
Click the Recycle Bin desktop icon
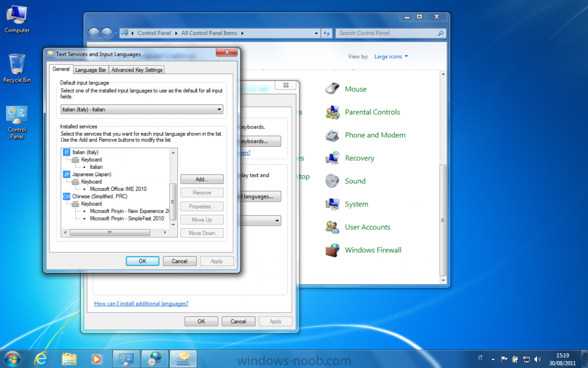coord(17,69)
